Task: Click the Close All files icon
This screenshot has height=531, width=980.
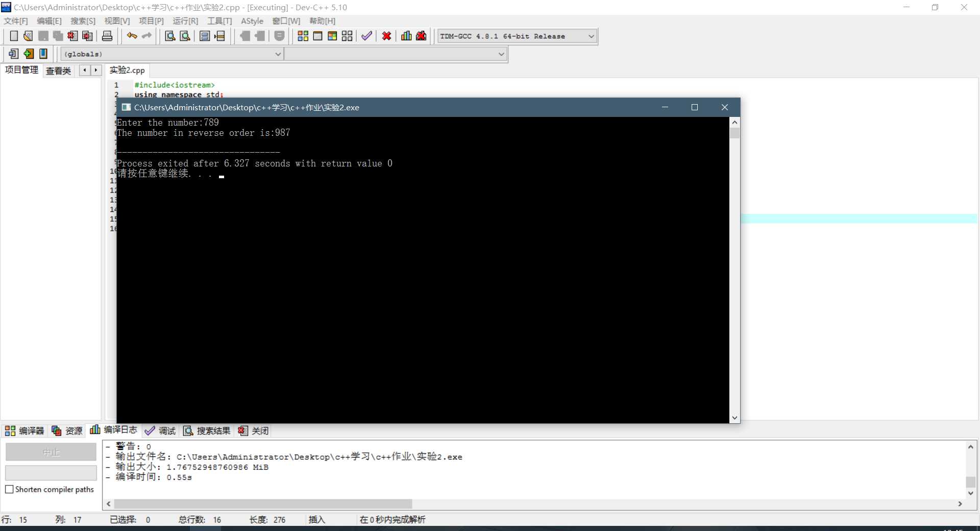Action: pyautogui.click(x=87, y=36)
